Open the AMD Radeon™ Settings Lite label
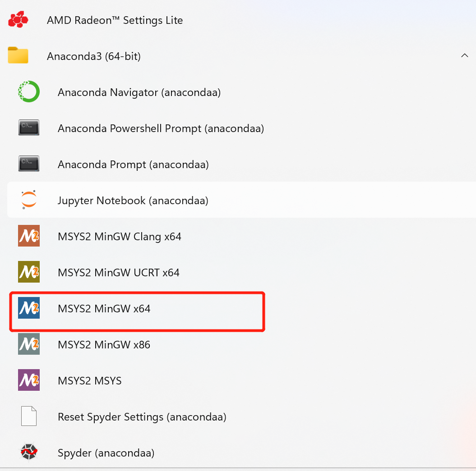Image resolution: width=476 pixels, height=471 pixels. click(x=115, y=20)
